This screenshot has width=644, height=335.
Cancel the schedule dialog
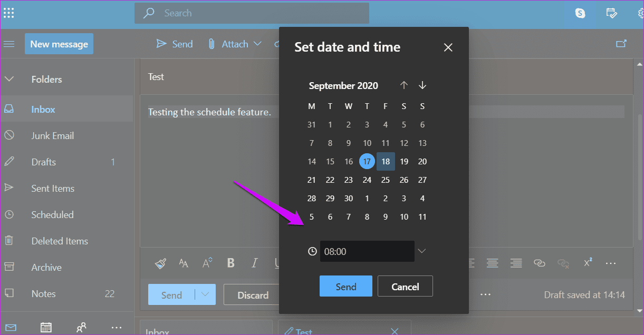tap(405, 287)
